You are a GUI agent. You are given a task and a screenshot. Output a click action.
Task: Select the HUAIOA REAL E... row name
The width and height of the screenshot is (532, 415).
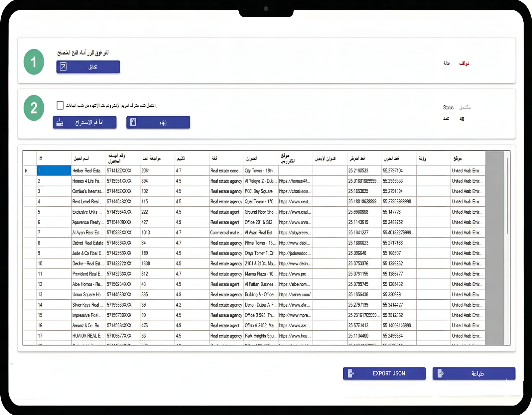[x=88, y=336]
